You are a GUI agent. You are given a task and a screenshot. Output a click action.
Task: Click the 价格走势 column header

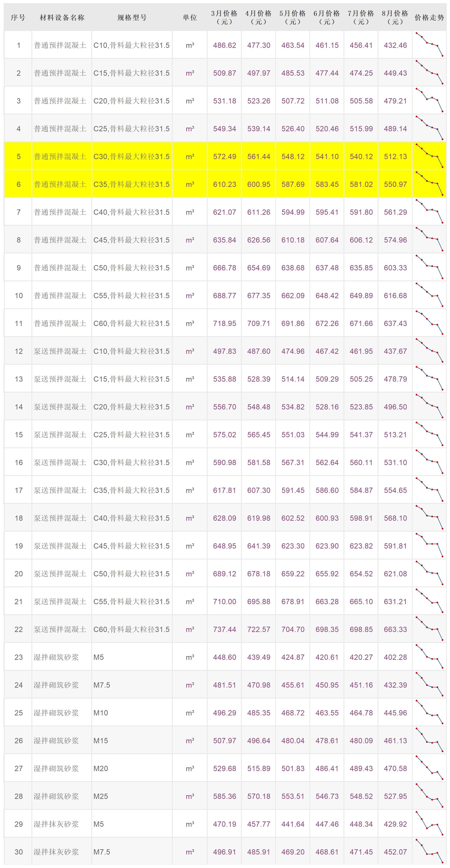coord(429,17)
